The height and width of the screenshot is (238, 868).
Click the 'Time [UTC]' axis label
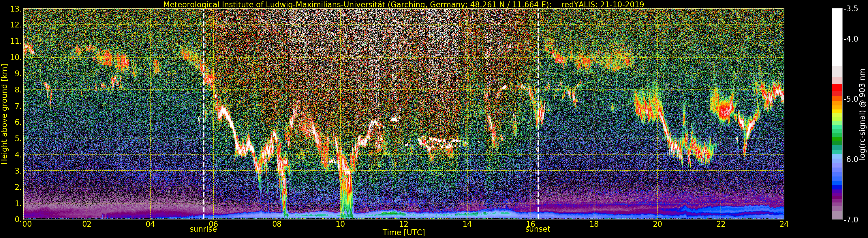tap(404, 233)
